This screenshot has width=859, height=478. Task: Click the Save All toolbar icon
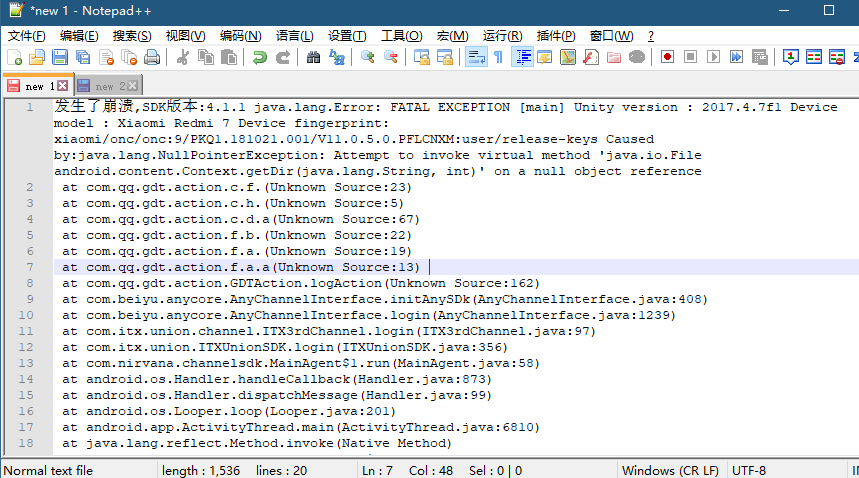83,57
